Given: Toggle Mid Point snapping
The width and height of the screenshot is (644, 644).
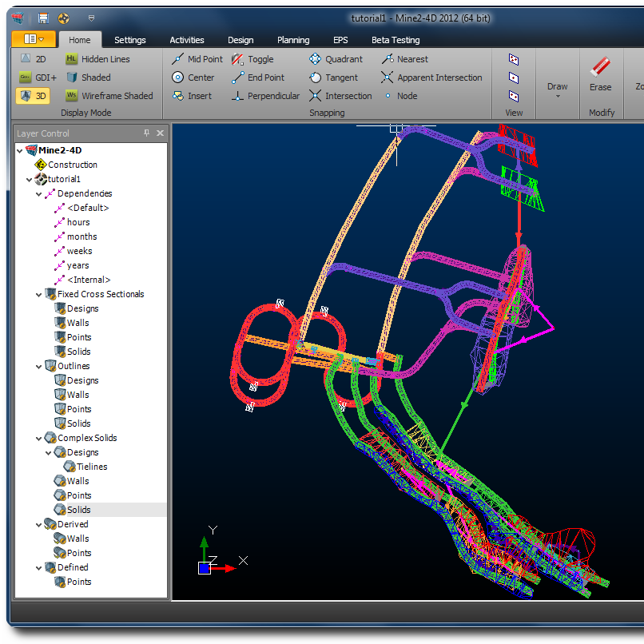Looking at the screenshot, I should point(197,59).
